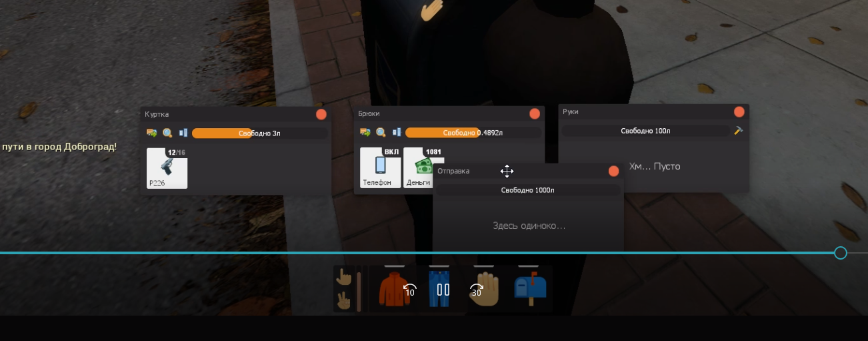868x341 pixels.
Task: Click sort bars icon in Брюки panel
Action: pos(397,133)
